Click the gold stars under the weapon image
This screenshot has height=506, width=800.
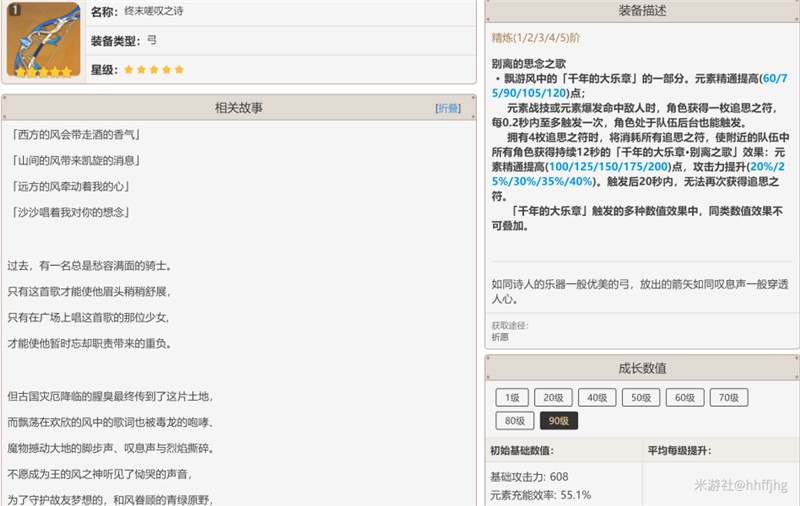41,72
